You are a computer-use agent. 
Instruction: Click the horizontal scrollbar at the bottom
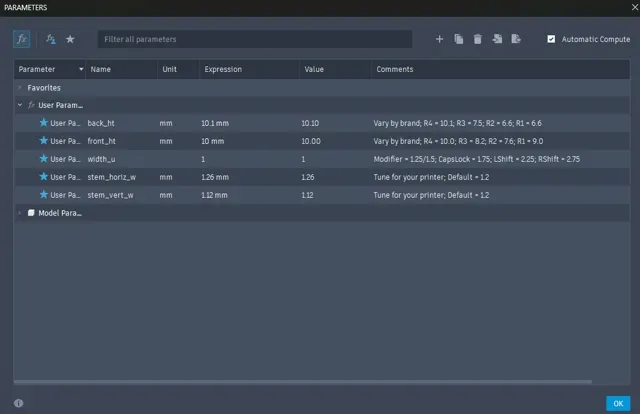(302, 382)
